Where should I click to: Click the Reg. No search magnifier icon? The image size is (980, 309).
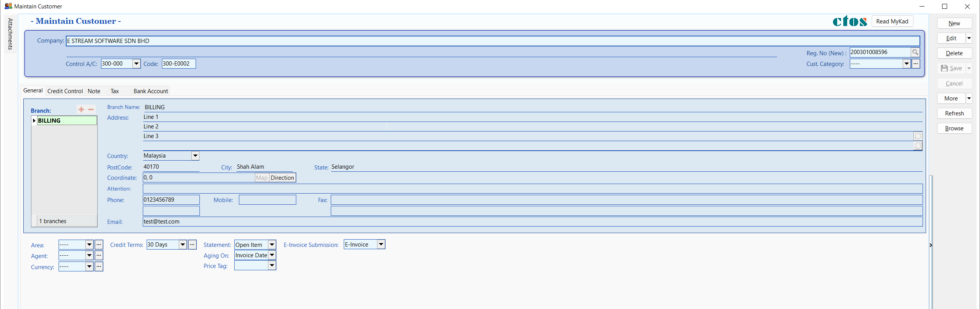[915, 52]
